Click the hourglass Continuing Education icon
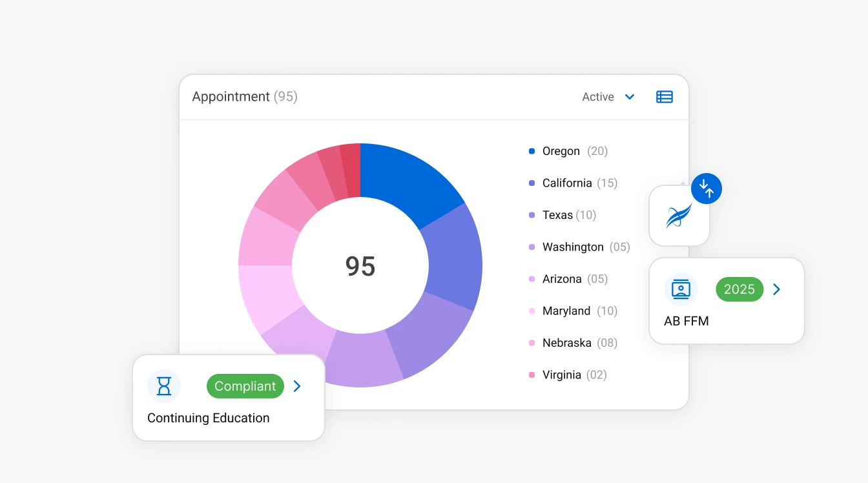868x483 pixels. point(164,386)
